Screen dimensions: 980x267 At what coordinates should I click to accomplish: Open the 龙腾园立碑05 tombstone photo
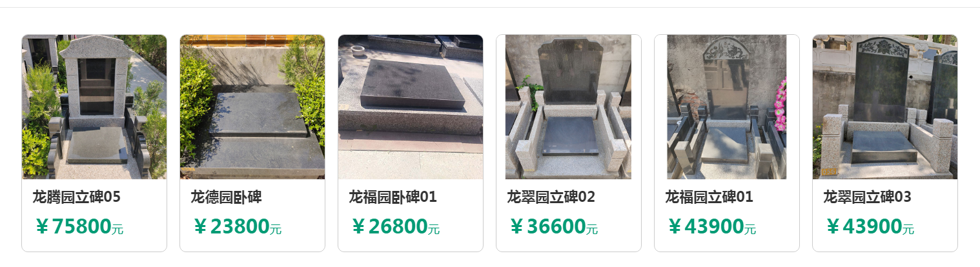(x=94, y=107)
